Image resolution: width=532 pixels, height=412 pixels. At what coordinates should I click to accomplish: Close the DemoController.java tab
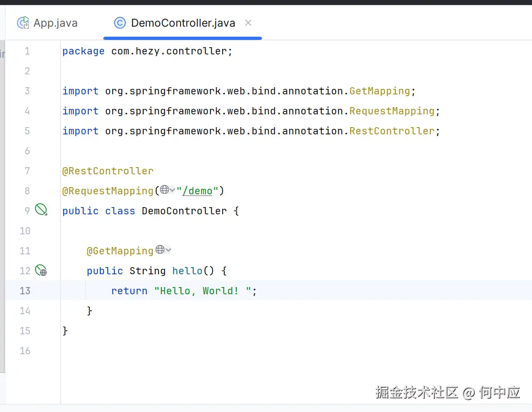(x=248, y=23)
